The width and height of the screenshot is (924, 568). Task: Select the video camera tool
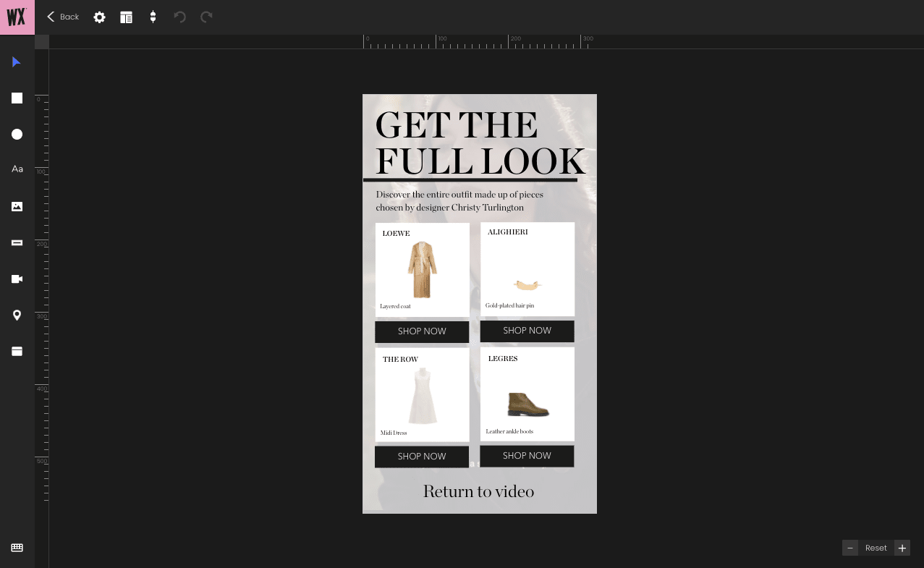(x=17, y=279)
